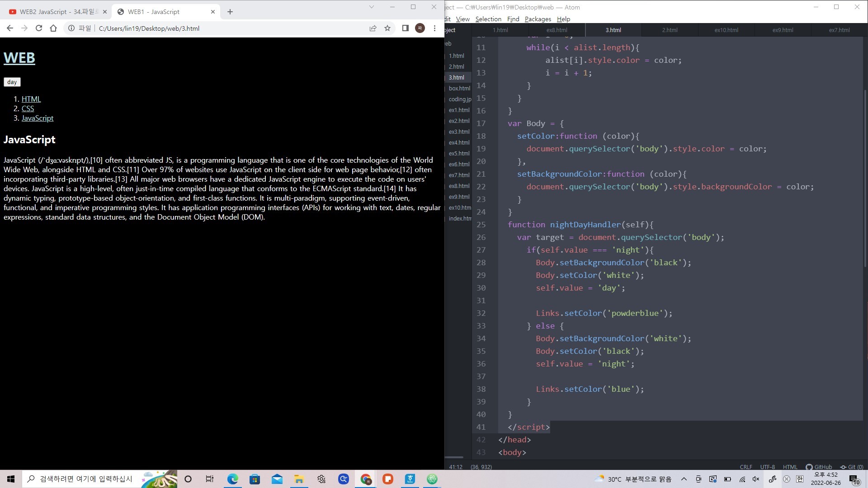Image resolution: width=868 pixels, height=488 pixels.
Task: Open Microsoft Edge from taskbar
Action: [x=233, y=479]
